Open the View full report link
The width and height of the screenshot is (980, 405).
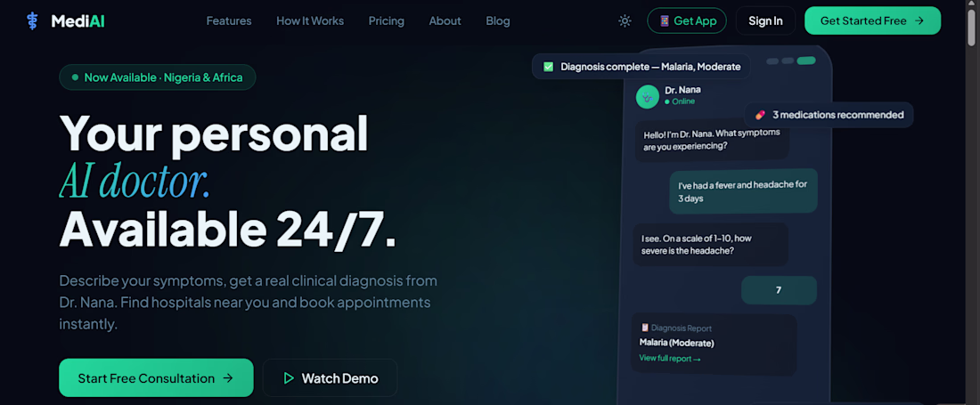pos(669,358)
